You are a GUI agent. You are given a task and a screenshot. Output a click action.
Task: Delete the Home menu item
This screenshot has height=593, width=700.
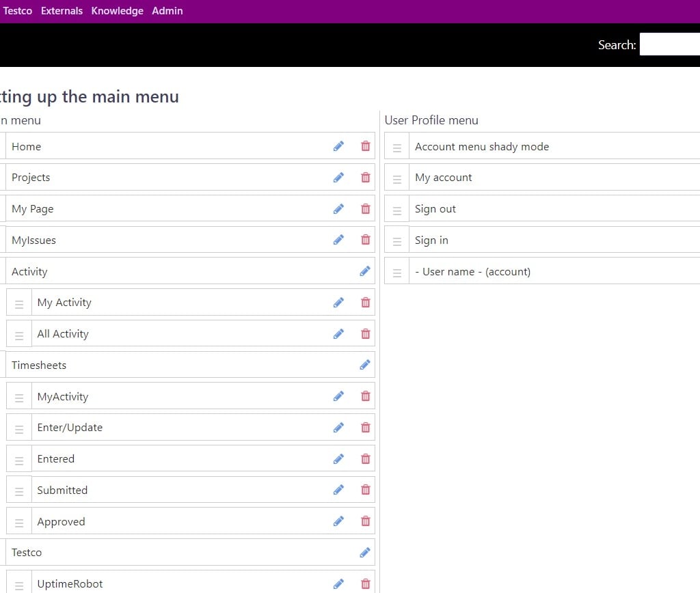pyautogui.click(x=366, y=146)
